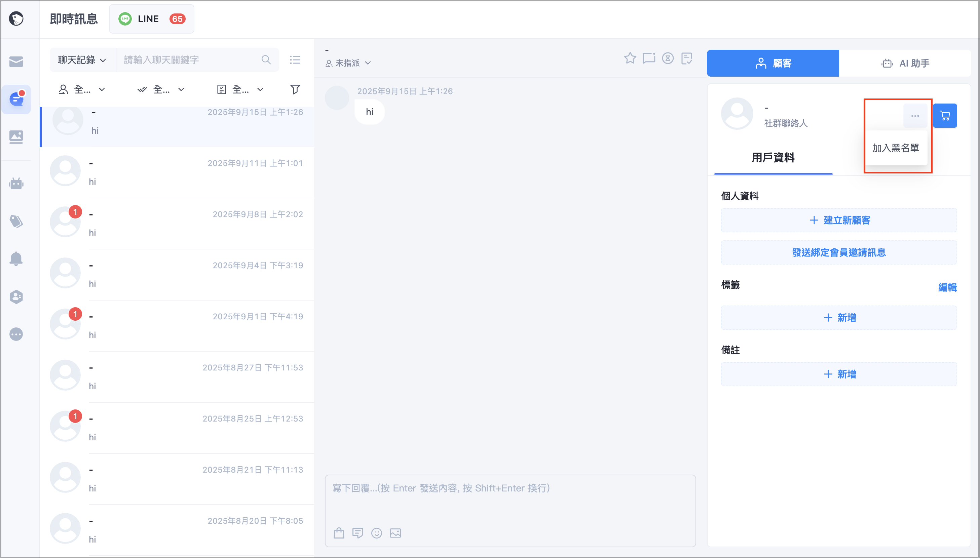Select the LINE channel tab with 65 badge
The image size is (980, 558).
(x=152, y=19)
